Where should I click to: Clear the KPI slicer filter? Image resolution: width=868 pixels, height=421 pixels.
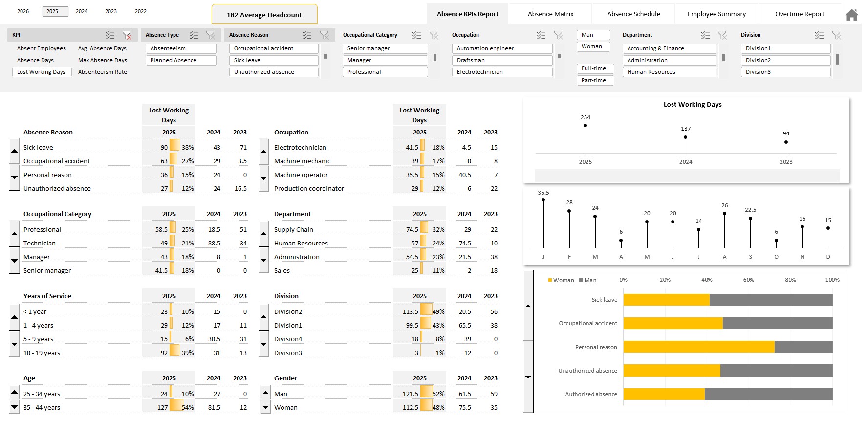point(127,35)
